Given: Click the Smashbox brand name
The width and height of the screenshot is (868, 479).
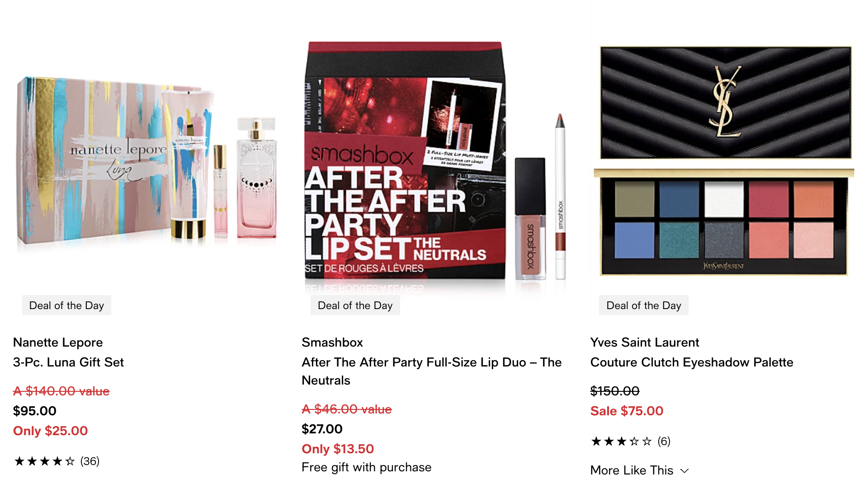Looking at the screenshot, I should tap(332, 343).
